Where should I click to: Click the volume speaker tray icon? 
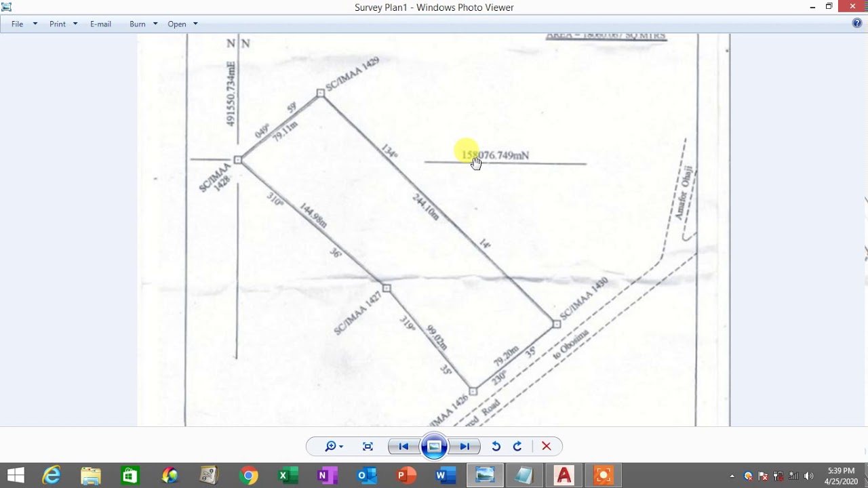808,476
